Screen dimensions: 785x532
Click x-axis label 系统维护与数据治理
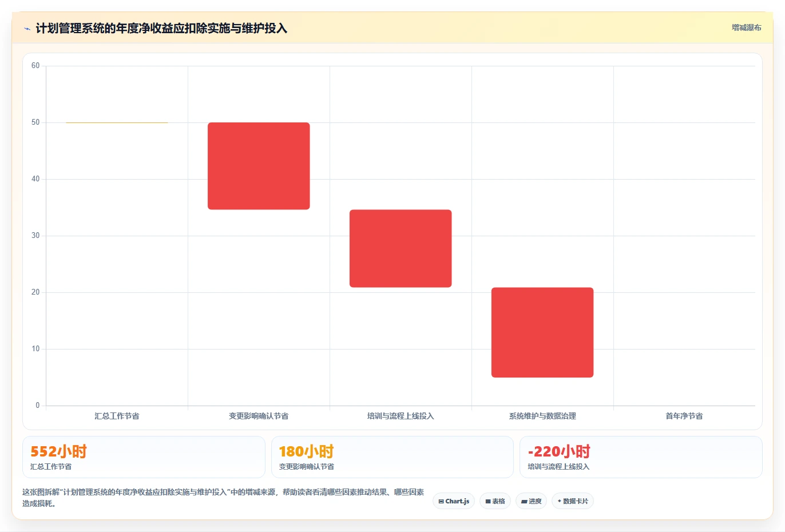tap(542, 416)
